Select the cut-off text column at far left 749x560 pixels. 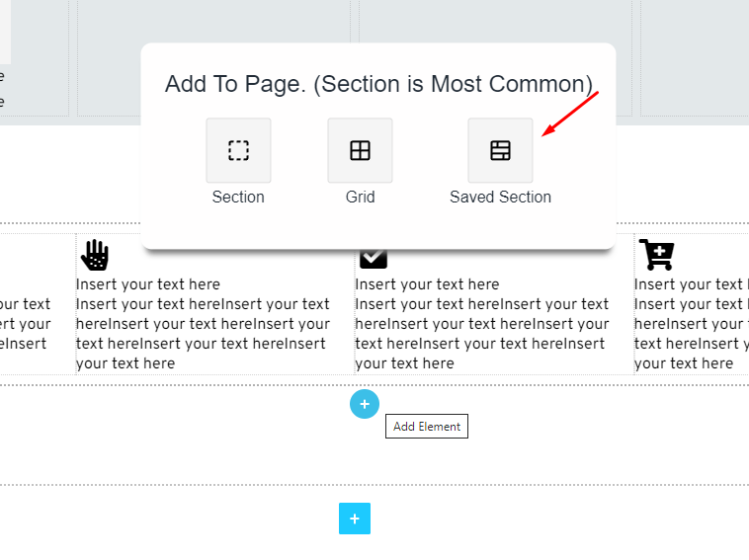[x=25, y=324]
